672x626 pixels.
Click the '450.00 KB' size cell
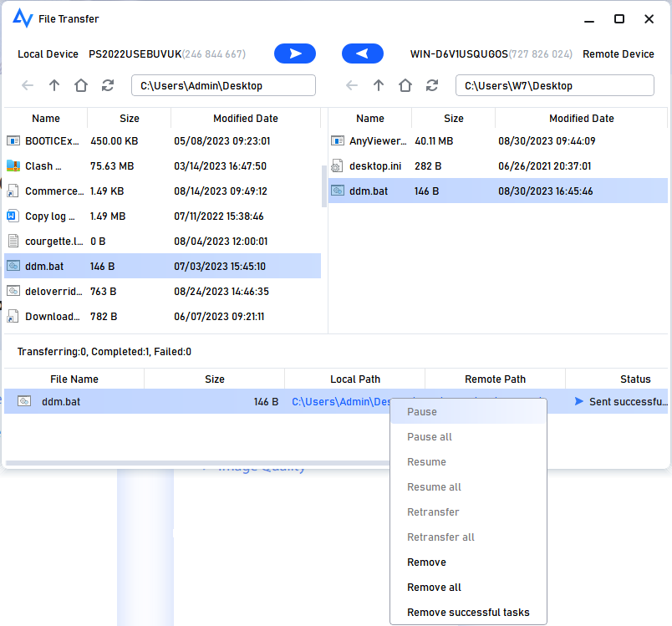114,141
